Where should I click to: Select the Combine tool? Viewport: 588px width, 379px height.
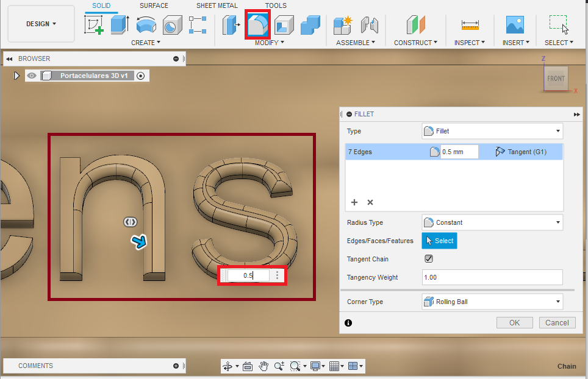(x=310, y=25)
